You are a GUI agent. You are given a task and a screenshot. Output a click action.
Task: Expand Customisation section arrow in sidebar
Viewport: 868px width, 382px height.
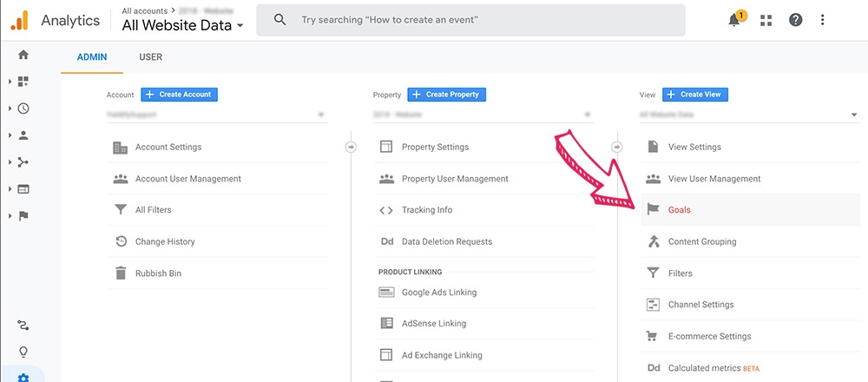pos(10,82)
